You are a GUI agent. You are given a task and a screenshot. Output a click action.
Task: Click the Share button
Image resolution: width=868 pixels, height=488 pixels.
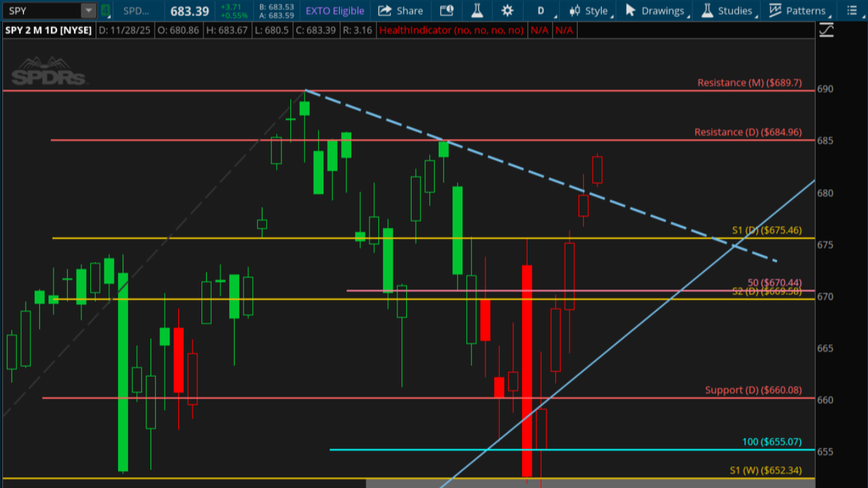pyautogui.click(x=400, y=11)
